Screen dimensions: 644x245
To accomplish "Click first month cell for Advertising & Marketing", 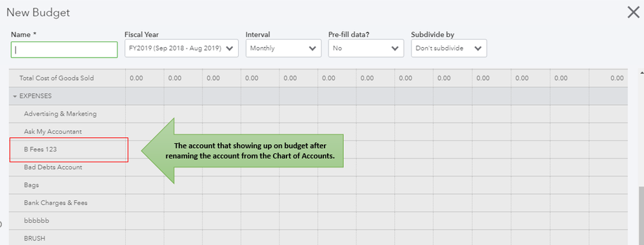I will point(145,114).
